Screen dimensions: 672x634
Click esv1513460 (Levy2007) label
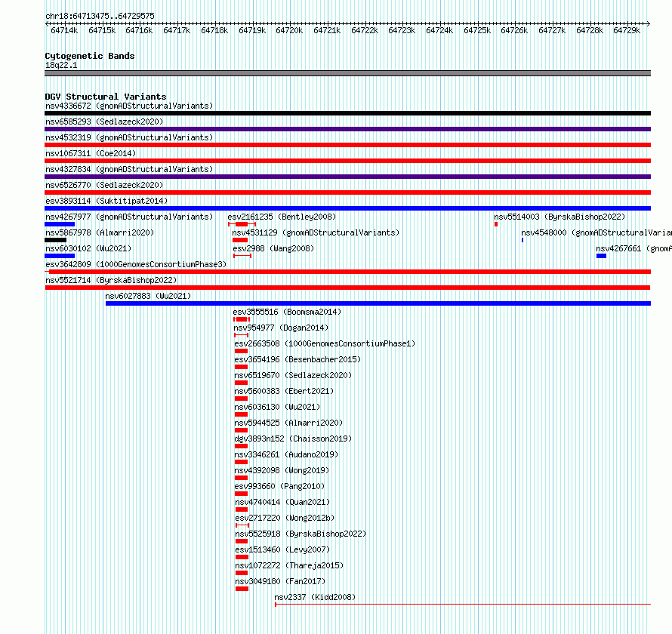click(x=282, y=549)
